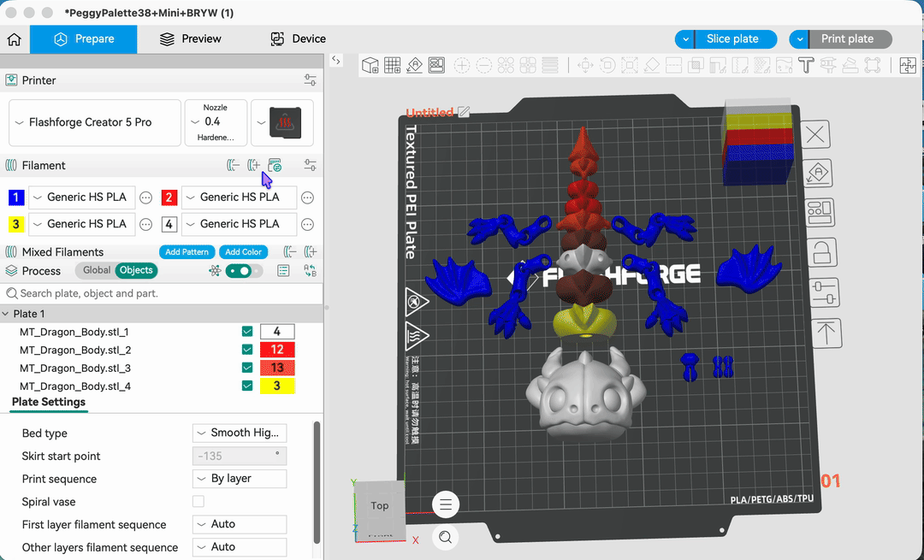
Task: Click the plate X remove icon
Action: (x=815, y=135)
